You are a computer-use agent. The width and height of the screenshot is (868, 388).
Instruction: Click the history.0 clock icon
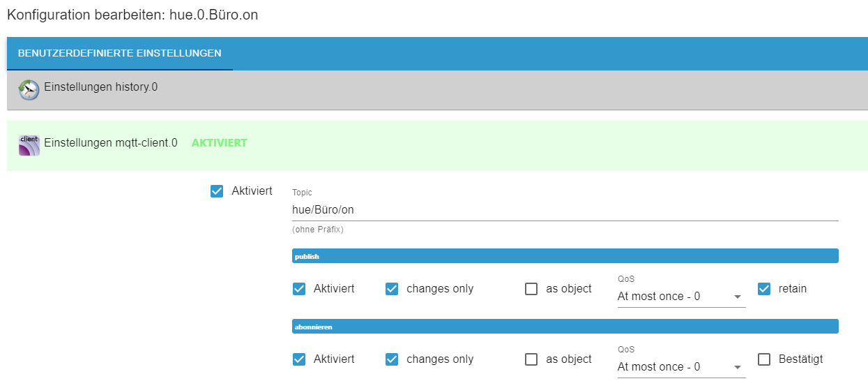coord(29,90)
